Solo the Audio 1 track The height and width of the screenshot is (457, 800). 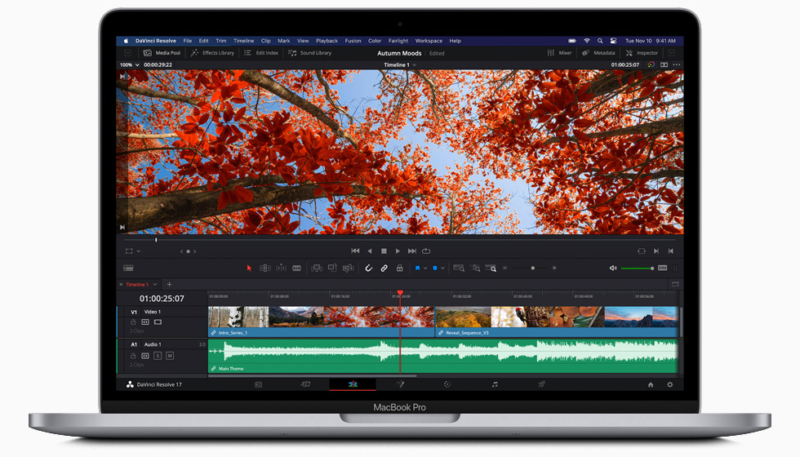click(x=158, y=355)
